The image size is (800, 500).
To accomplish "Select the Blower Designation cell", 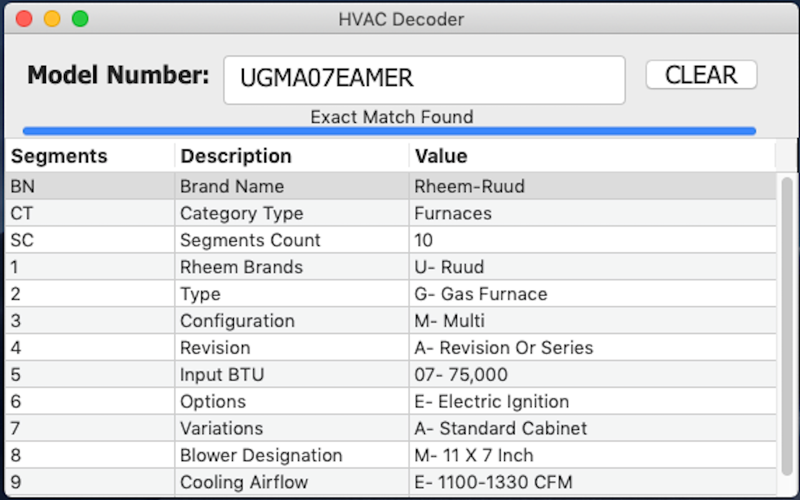I will (x=292, y=455).
